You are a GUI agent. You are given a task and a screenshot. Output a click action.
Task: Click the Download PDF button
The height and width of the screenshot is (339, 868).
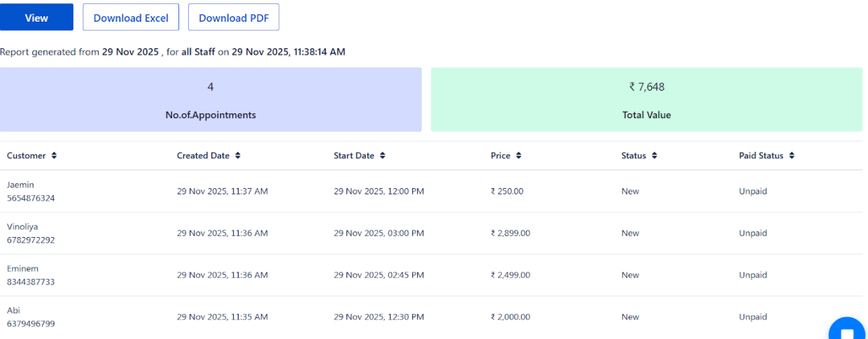tap(234, 18)
